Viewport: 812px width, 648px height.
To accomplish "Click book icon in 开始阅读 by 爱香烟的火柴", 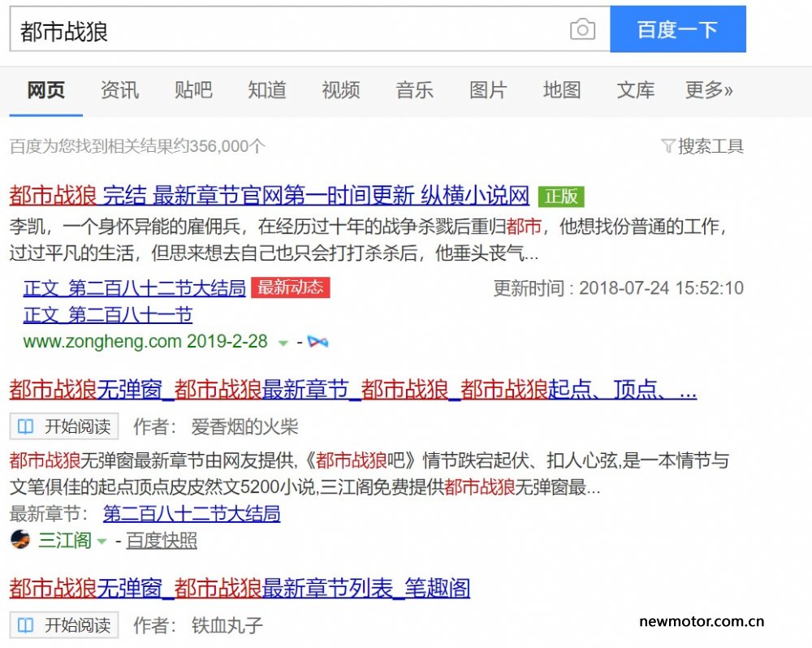I will pos(25,426).
